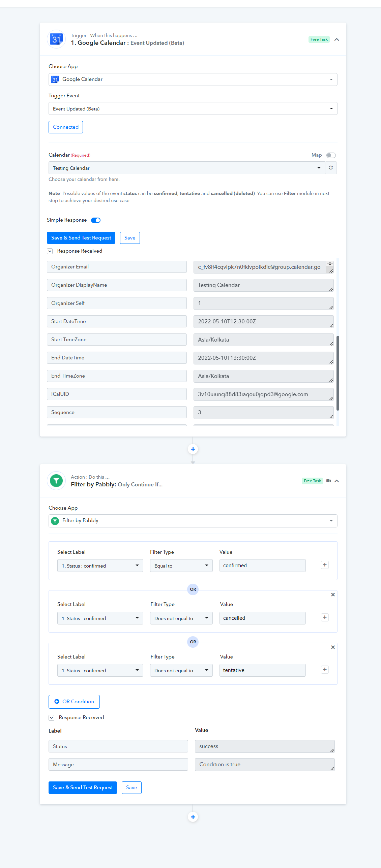This screenshot has width=381, height=868.
Task: Open Select Label dropdown in cancelled row
Action: tap(100, 618)
